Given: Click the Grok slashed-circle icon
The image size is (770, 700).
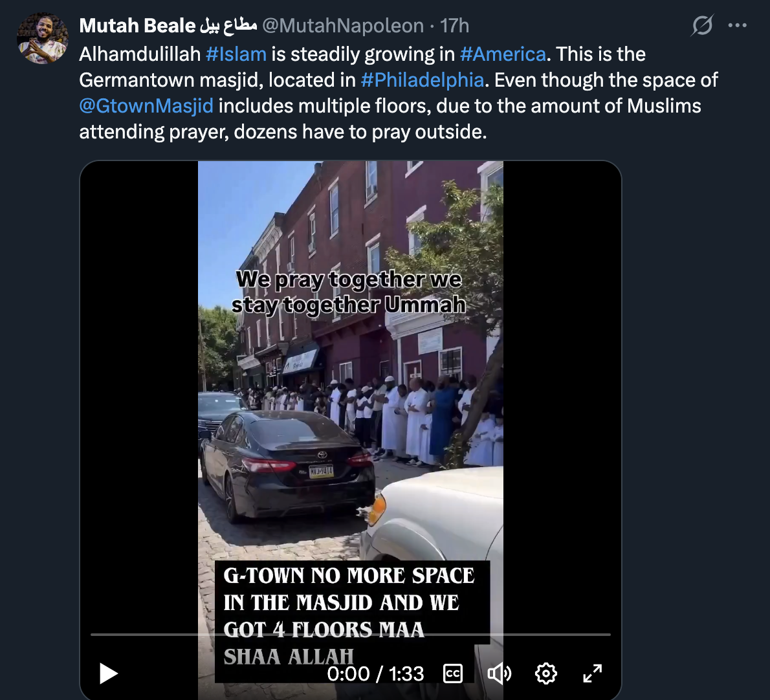Looking at the screenshot, I should (702, 25).
